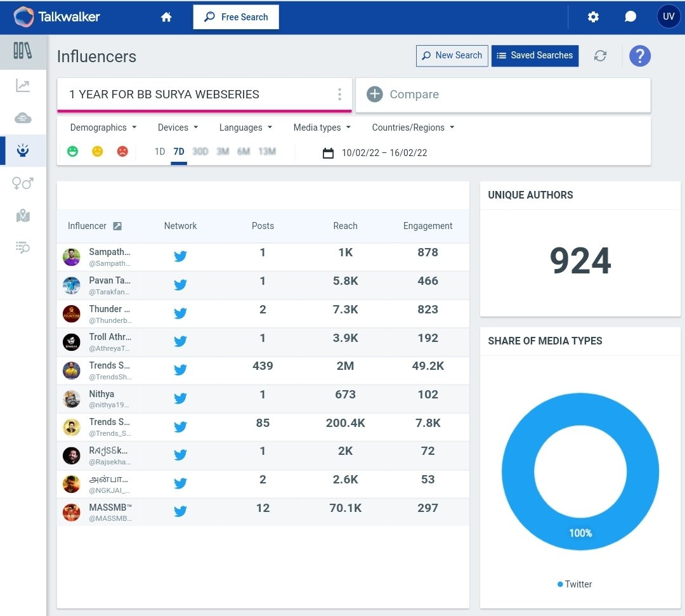The image size is (685, 616).
Task: Click the Talkwalker logo
Action: pos(57,17)
